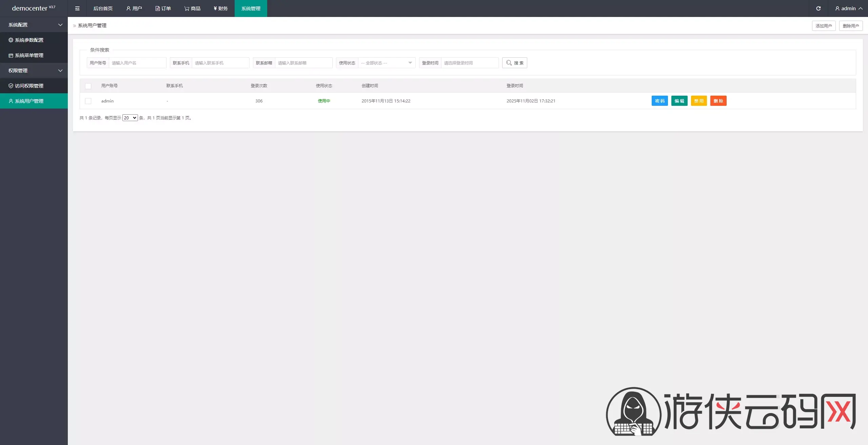
Task: Click red 删除 button for admin
Action: coord(718,101)
